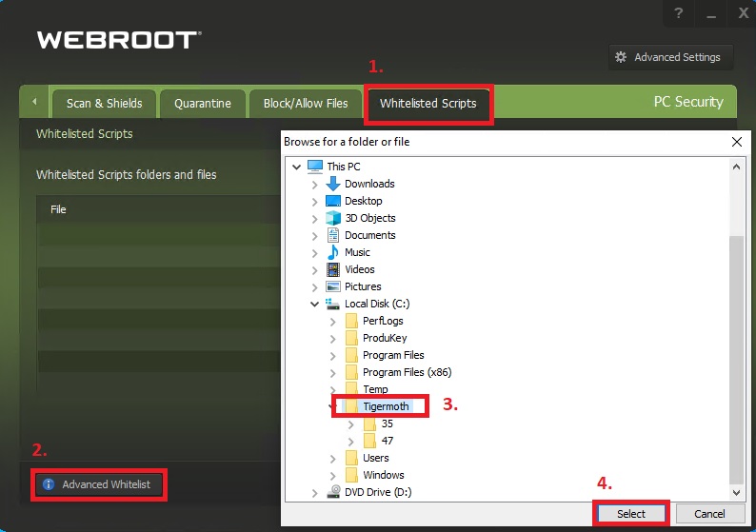
Task: Click the scrollbar down arrow
Action: (736, 492)
